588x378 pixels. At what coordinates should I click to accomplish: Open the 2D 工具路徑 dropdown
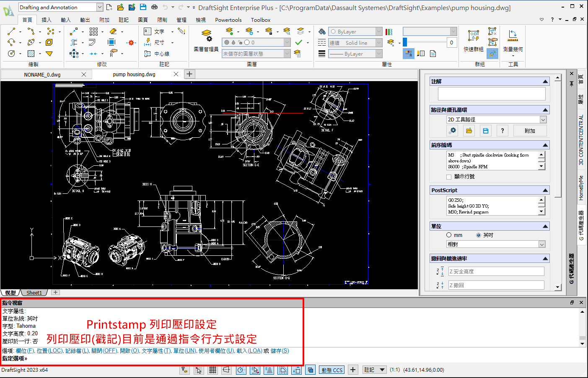[x=497, y=120]
